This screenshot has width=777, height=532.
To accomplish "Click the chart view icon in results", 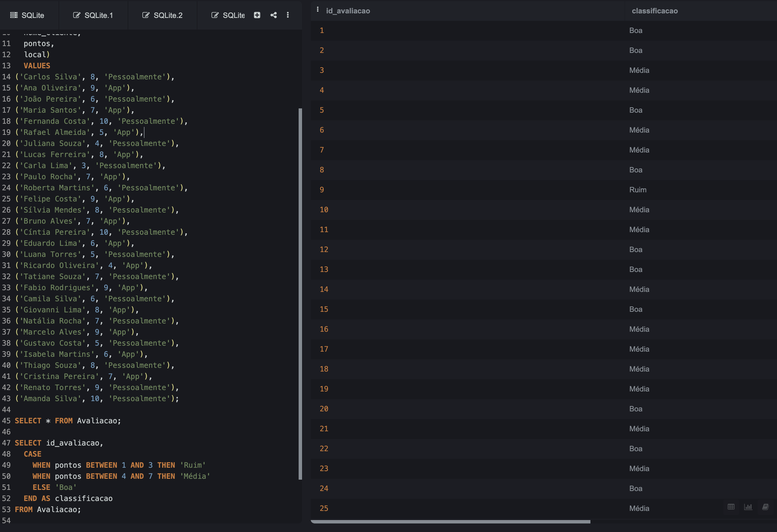I will [x=749, y=507].
